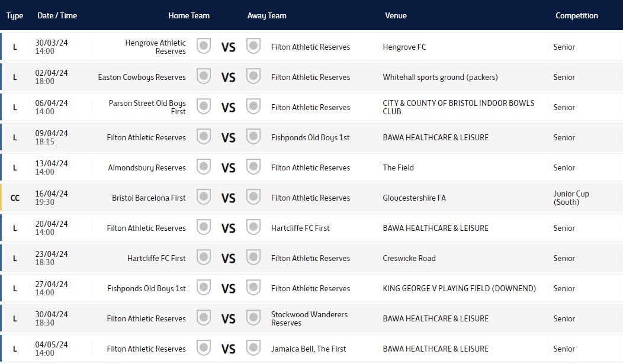Click the Easton Cowboys Reserves team badge
The height and width of the screenshot is (364, 623).
pyautogui.click(x=204, y=76)
